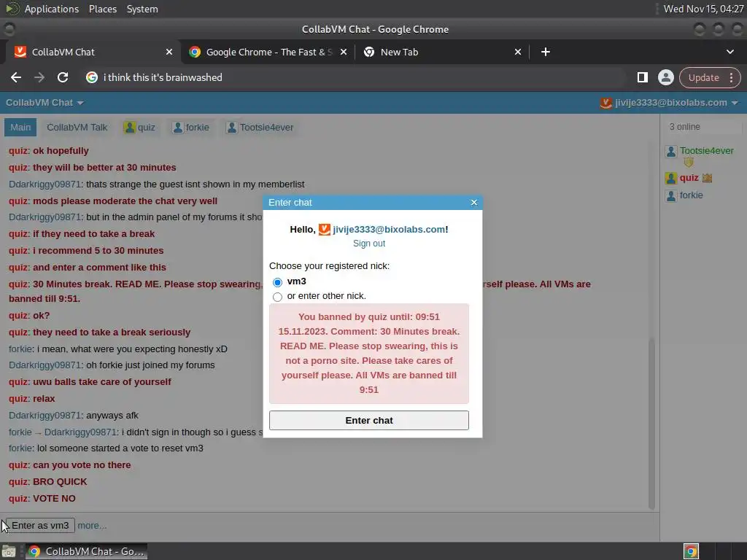
Task: Open the System menu
Action: click(142, 9)
